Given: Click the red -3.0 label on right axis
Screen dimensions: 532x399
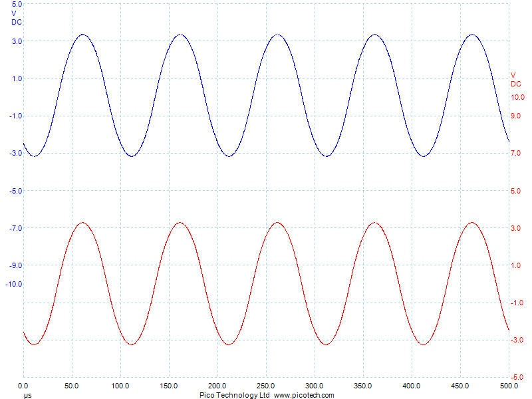Looking at the screenshot, I should 517,340.
